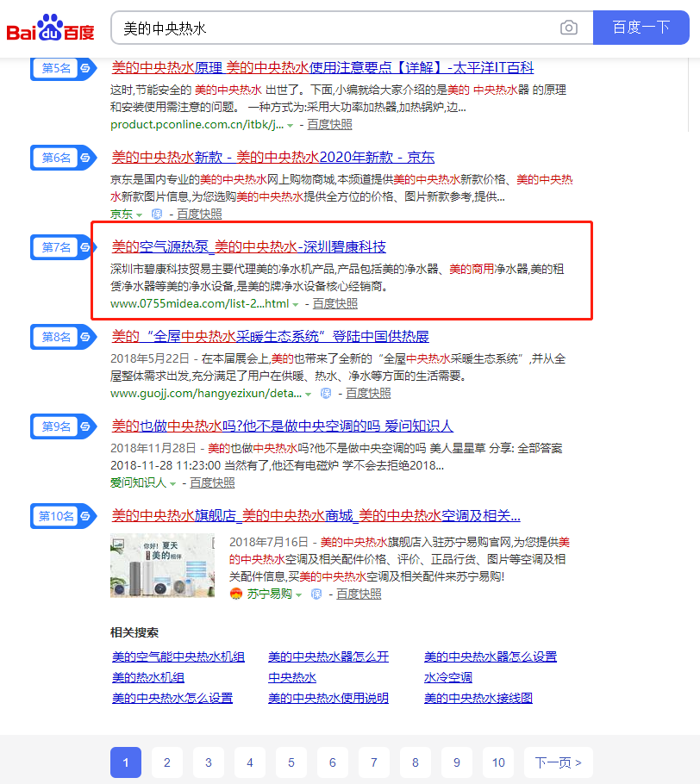Click the 第8名 rank badge
Image resolution: width=700 pixels, height=784 pixels.
point(62,337)
